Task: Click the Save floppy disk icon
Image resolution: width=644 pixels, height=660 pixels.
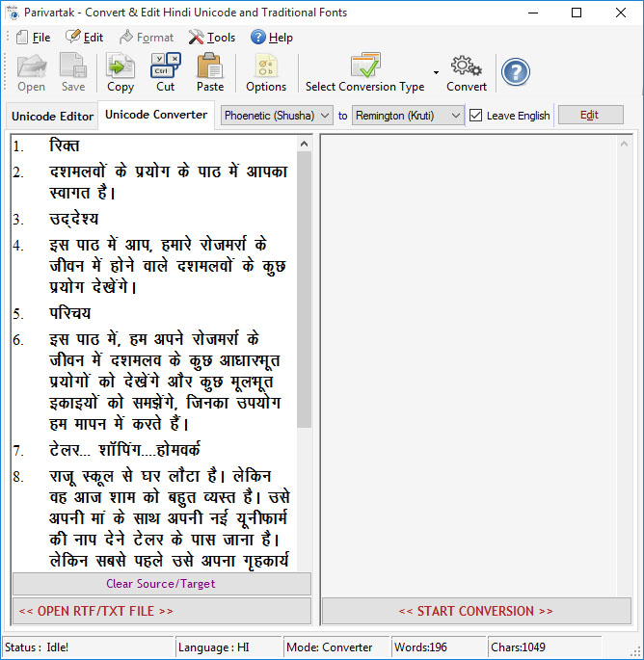Action: coord(73,66)
